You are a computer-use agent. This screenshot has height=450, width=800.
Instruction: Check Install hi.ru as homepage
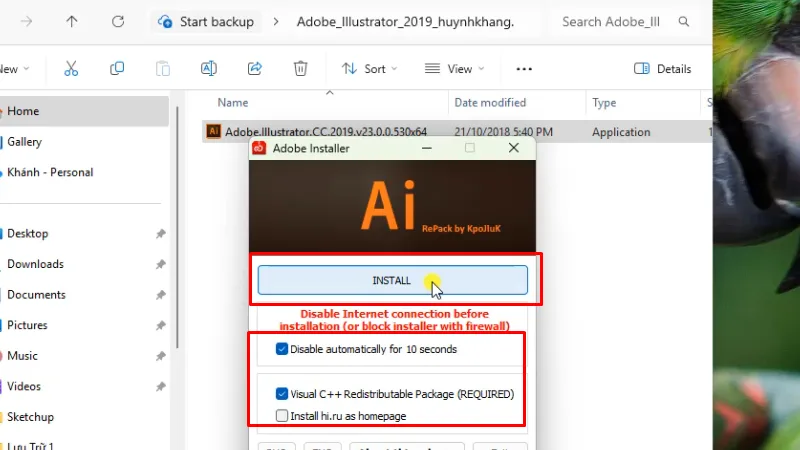282,416
